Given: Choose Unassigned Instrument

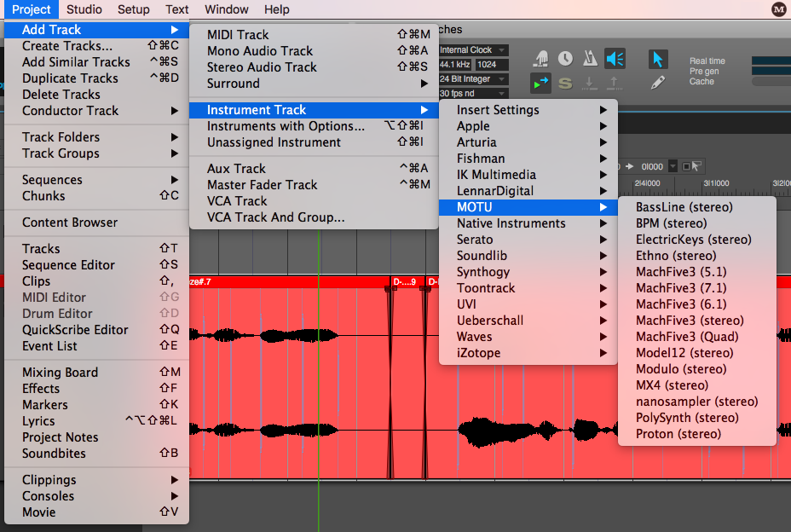Looking at the screenshot, I should coord(314,142).
